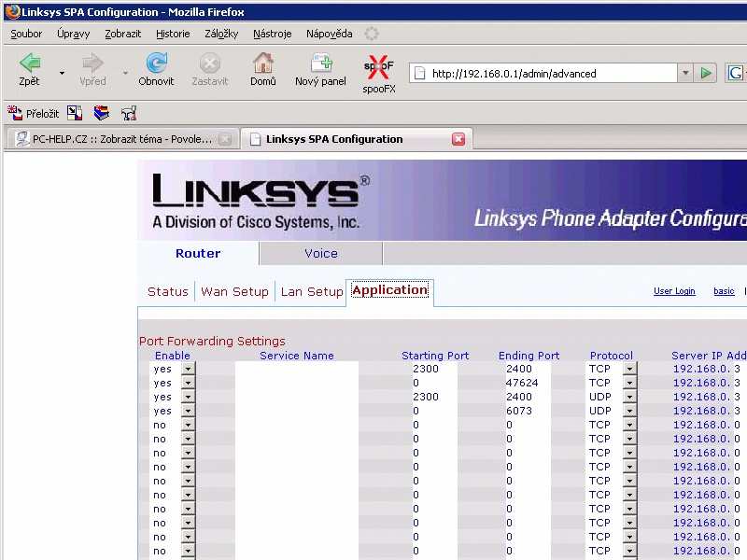Expand the address bar URL history dropdown
The height and width of the screenshot is (560, 747).
click(x=685, y=74)
